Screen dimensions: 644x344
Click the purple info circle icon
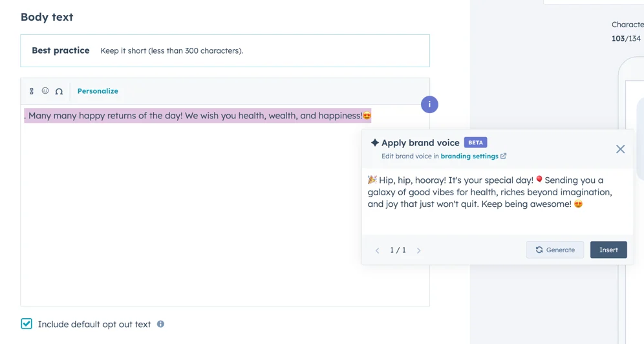(429, 104)
